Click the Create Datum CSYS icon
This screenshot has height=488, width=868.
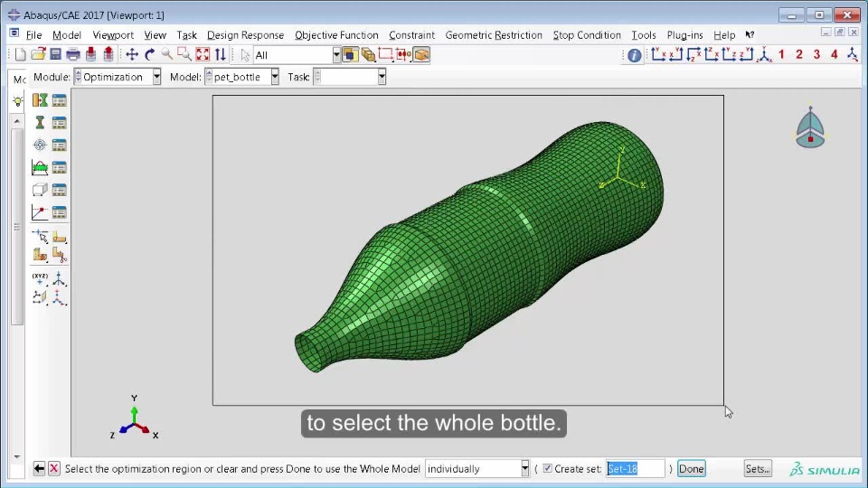point(59,297)
